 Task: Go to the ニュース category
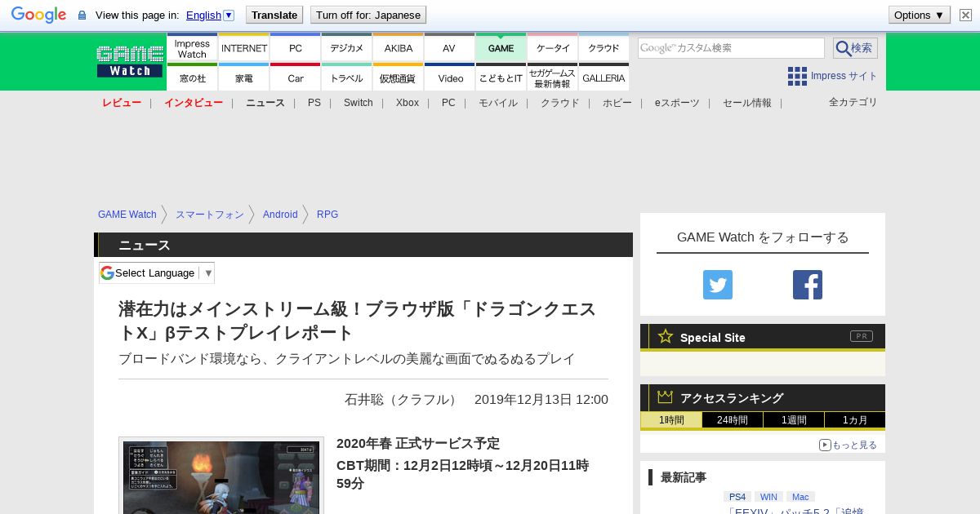[x=265, y=103]
